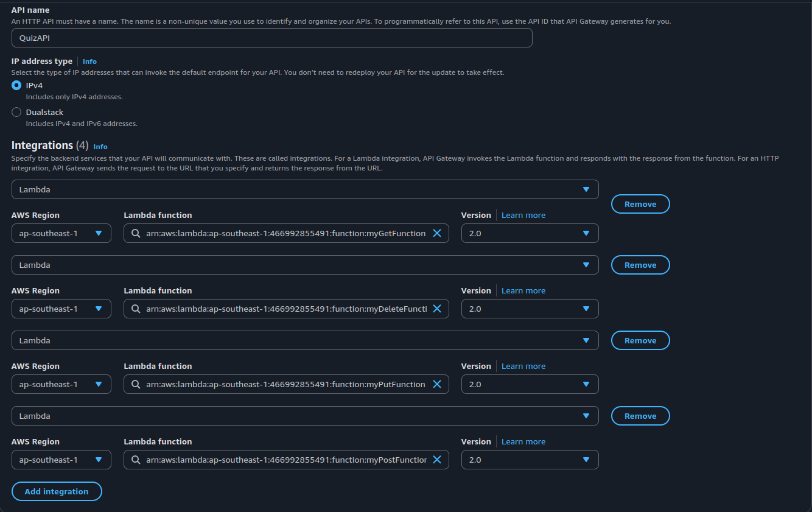Image resolution: width=812 pixels, height=512 pixels.
Task: Open AWS Region dropdown for myGetFunction
Action: coord(61,233)
